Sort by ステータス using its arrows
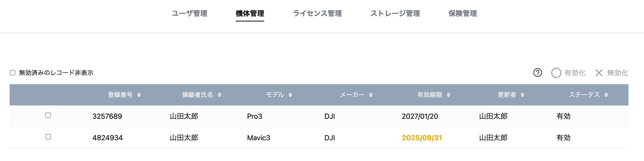Viewport: 644px width, 161px height. (x=606, y=95)
